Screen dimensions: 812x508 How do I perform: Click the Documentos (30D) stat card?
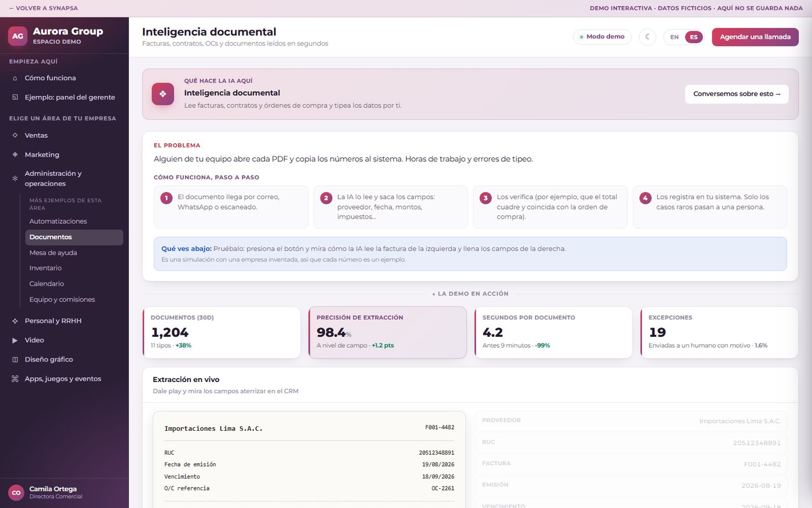coord(222,333)
